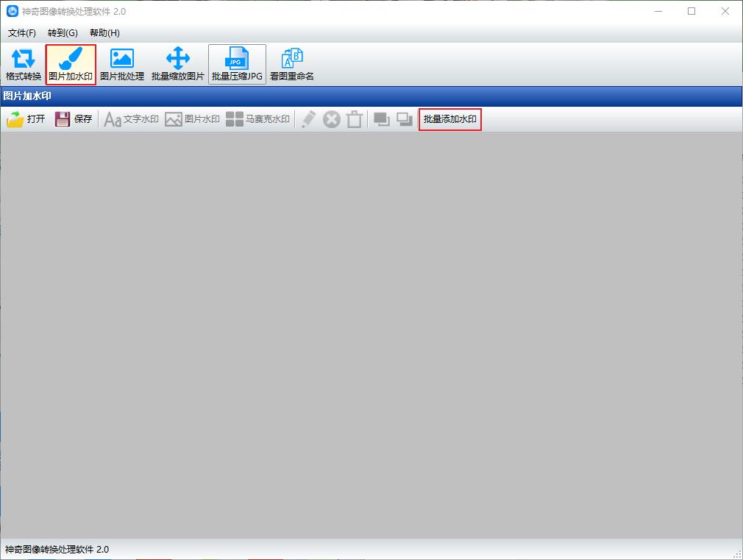Click the pencil edit watermark icon

pos(308,119)
